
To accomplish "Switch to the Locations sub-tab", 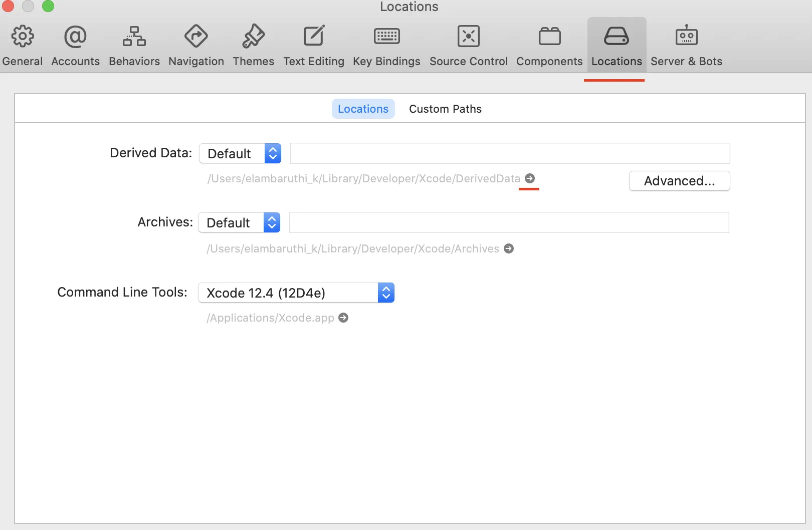I will point(363,109).
